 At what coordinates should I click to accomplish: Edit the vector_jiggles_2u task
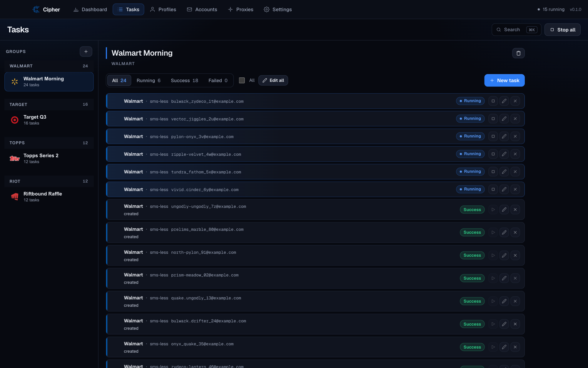[x=504, y=119]
